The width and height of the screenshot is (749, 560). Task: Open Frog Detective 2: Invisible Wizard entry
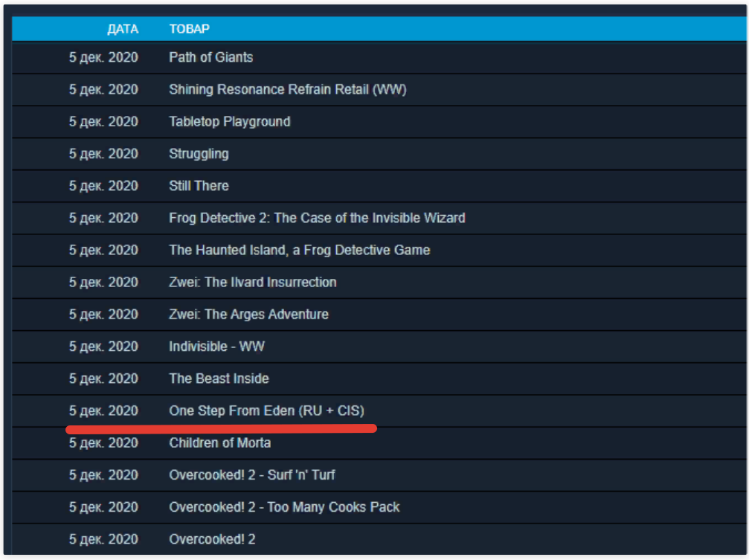pos(317,218)
